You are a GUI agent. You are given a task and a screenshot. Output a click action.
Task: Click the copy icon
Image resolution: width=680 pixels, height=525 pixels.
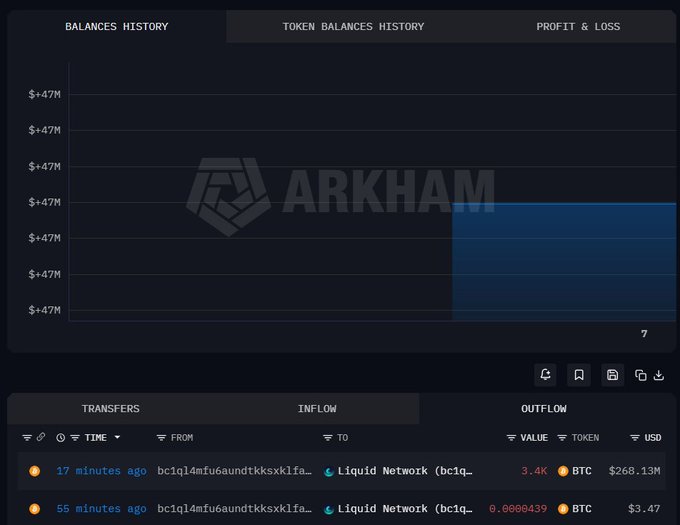tap(641, 375)
